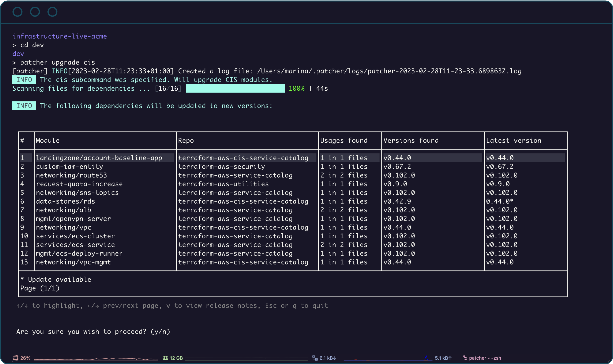
Task: Select the mgmt/openvpn-server module
Action: tap(73, 219)
